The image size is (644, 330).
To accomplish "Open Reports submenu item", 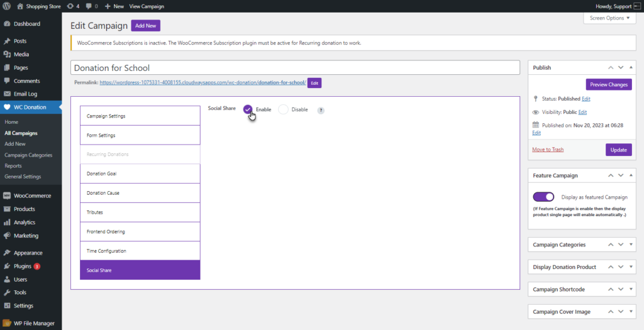I will (x=13, y=166).
